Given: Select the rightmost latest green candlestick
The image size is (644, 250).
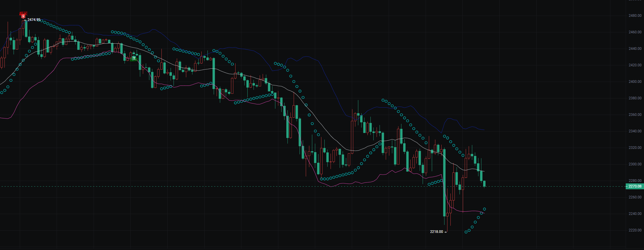Looking at the screenshot, I should point(484,184).
